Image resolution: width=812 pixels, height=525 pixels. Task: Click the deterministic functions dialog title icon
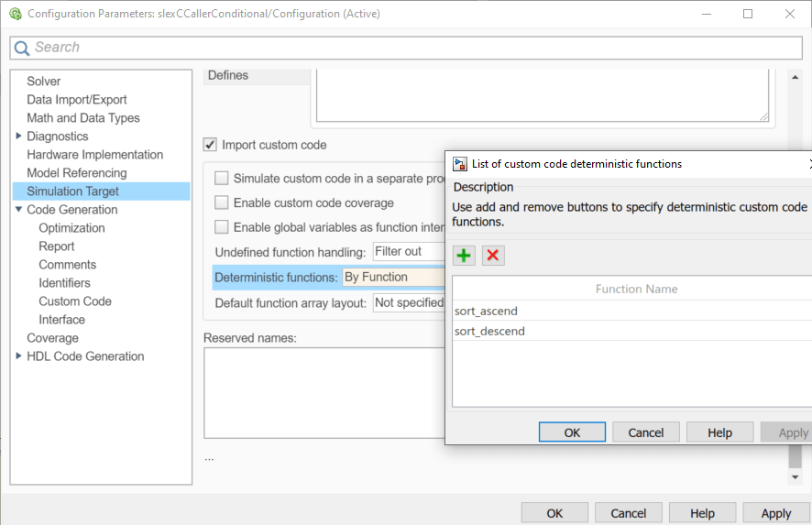459,164
